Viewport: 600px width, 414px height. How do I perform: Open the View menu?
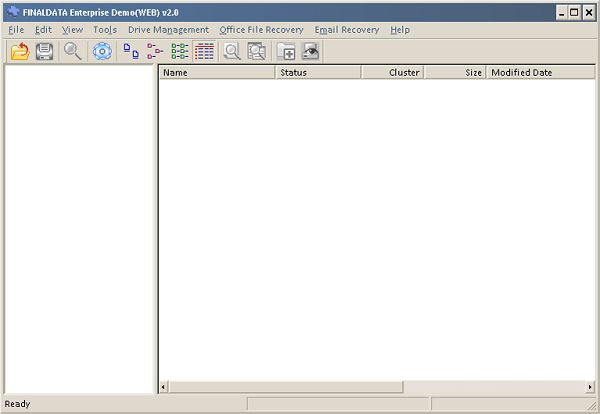tap(72, 30)
